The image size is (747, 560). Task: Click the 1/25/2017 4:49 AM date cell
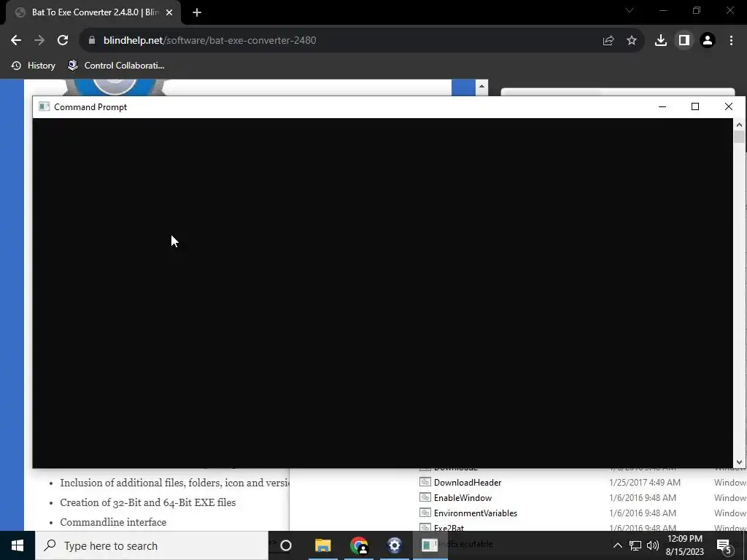tap(645, 483)
